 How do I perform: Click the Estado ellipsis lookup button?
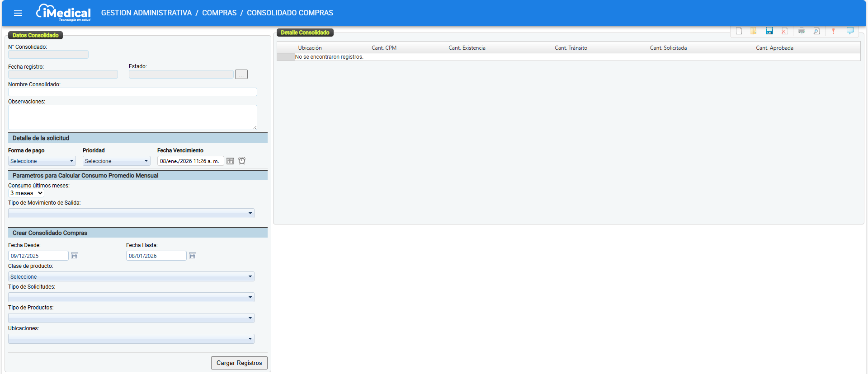(241, 75)
